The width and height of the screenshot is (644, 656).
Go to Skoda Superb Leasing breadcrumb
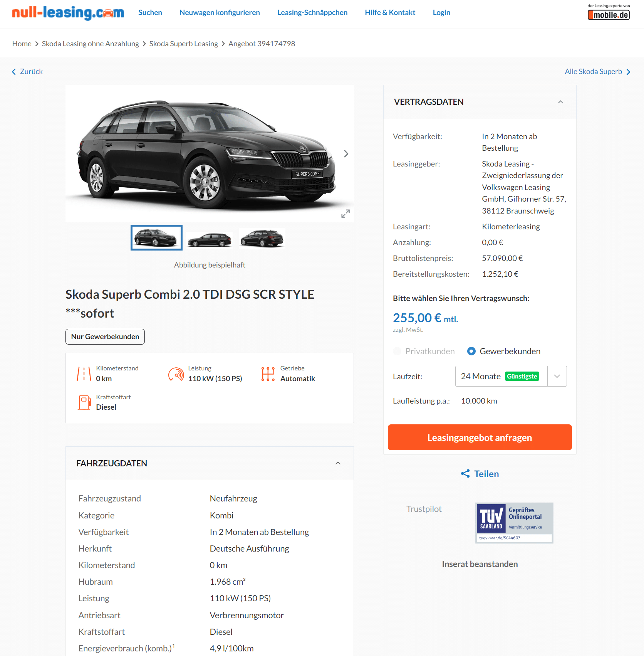click(184, 44)
